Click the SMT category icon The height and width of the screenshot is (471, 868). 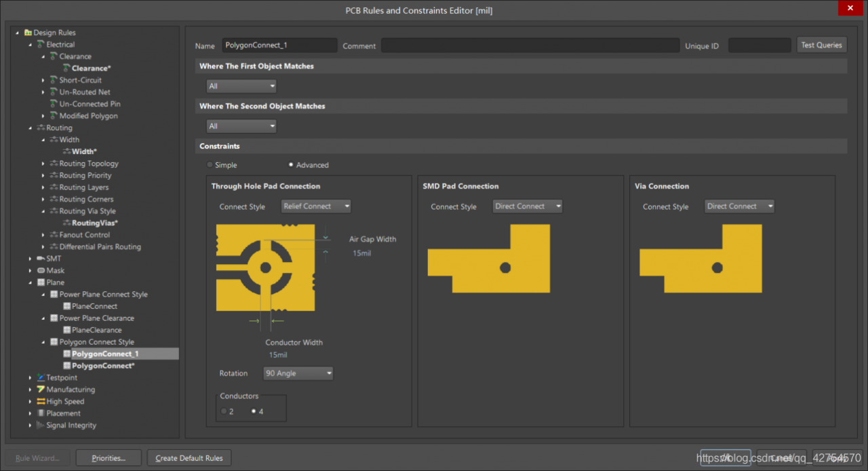41,259
